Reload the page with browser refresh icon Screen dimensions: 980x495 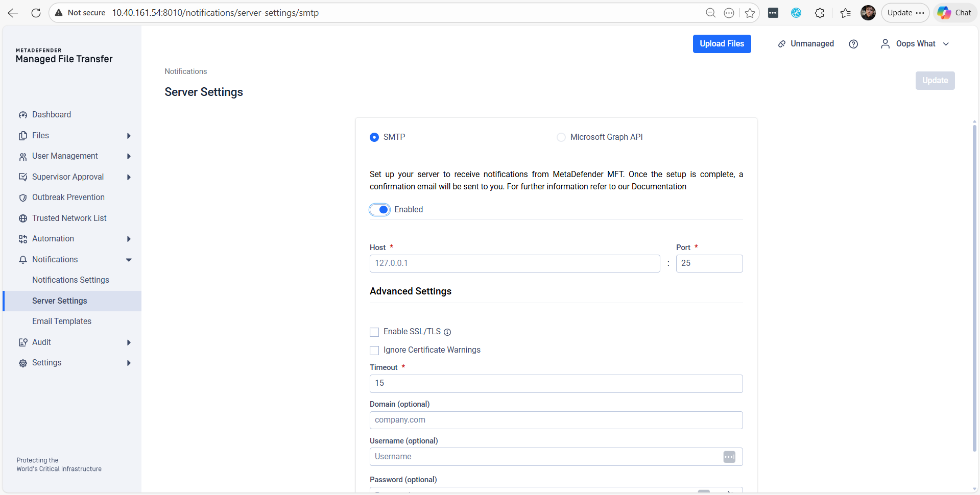coord(36,13)
